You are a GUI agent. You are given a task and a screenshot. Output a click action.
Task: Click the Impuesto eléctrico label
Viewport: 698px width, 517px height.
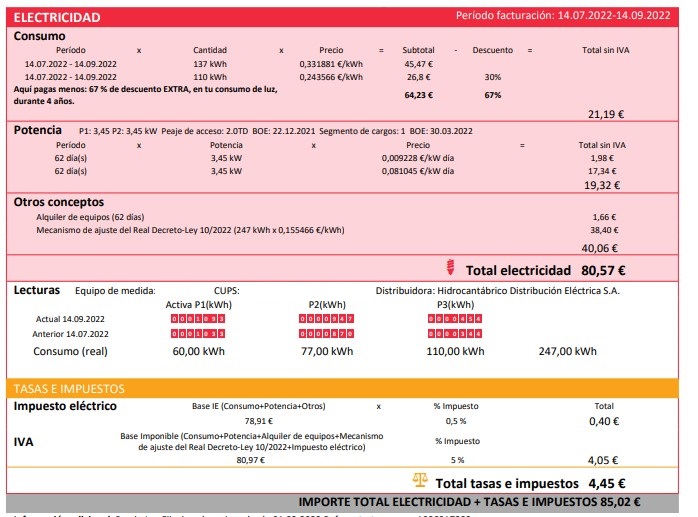click(65, 406)
